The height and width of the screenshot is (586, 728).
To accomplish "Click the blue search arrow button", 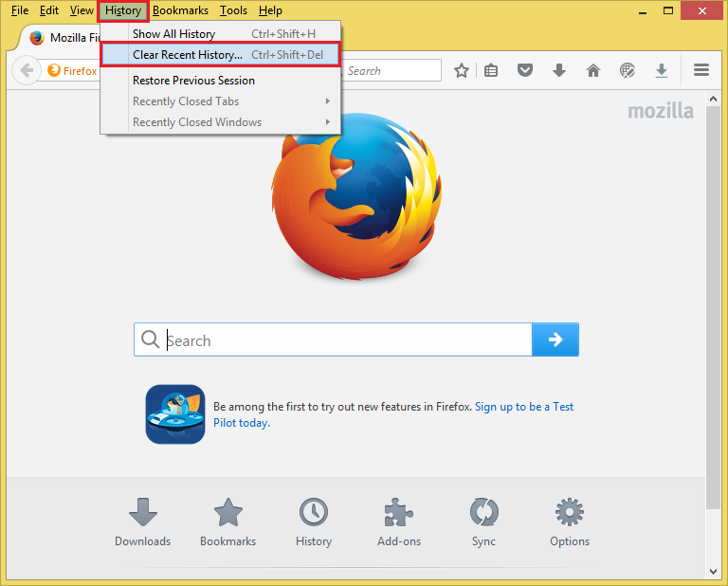I will pyautogui.click(x=555, y=339).
